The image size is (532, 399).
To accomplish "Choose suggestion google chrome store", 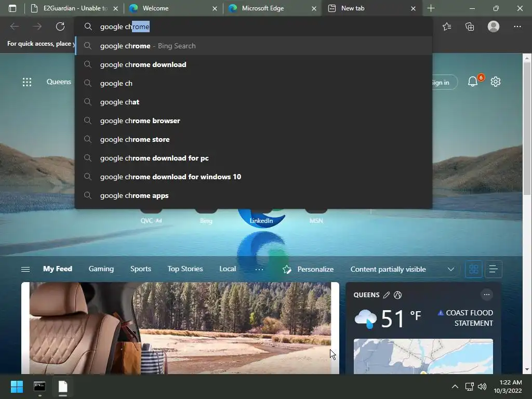I will click(x=254, y=139).
